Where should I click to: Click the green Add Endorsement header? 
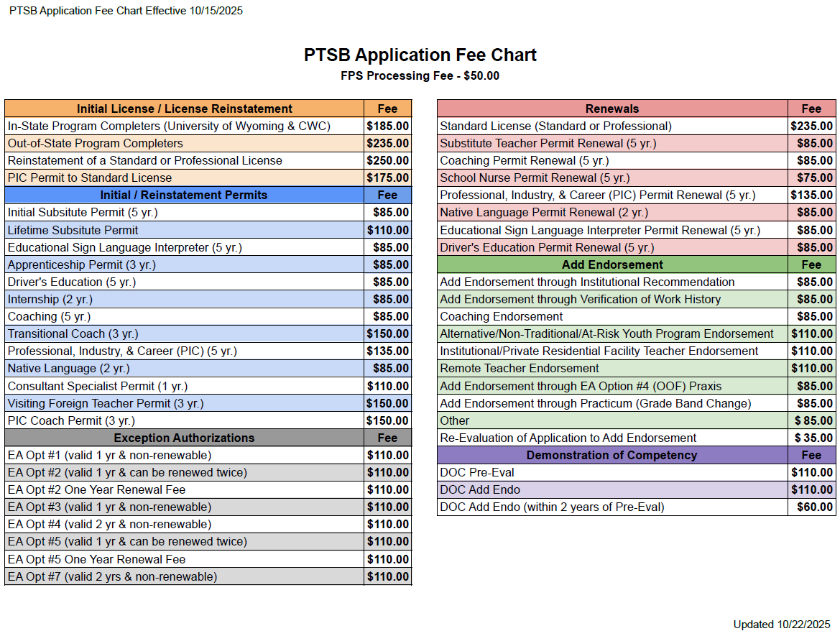pyautogui.click(x=612, y=264)
